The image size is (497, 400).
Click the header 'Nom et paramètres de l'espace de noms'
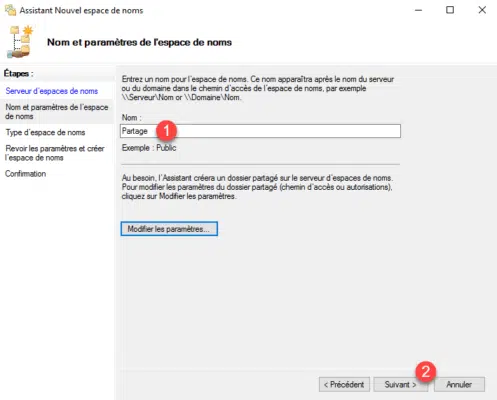coord(139,42)
